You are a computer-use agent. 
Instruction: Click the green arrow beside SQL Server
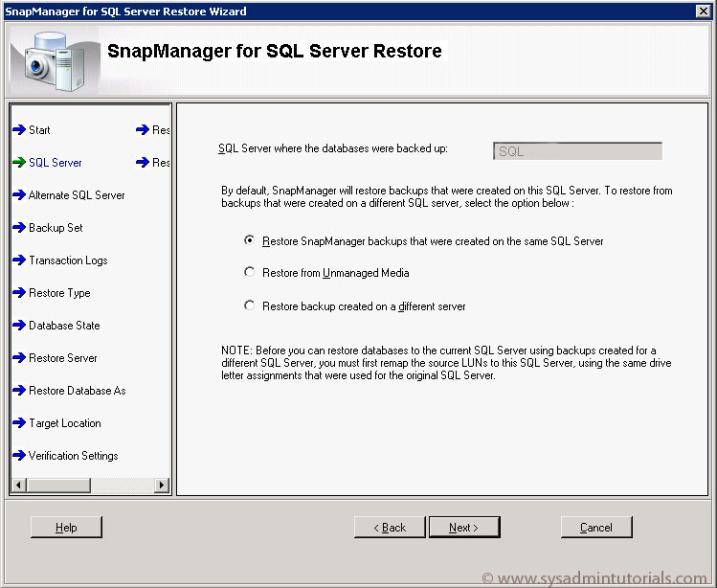(19, 163)
